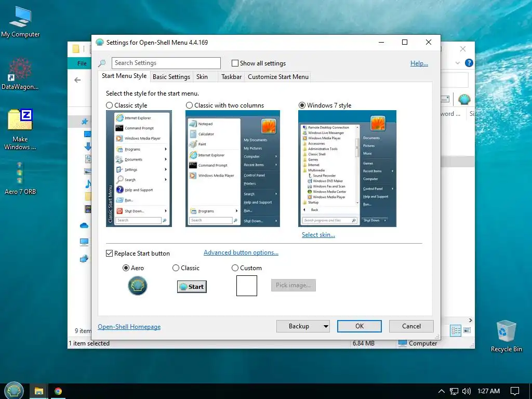Open Recycle Bin on desktop

pos(506,336)
